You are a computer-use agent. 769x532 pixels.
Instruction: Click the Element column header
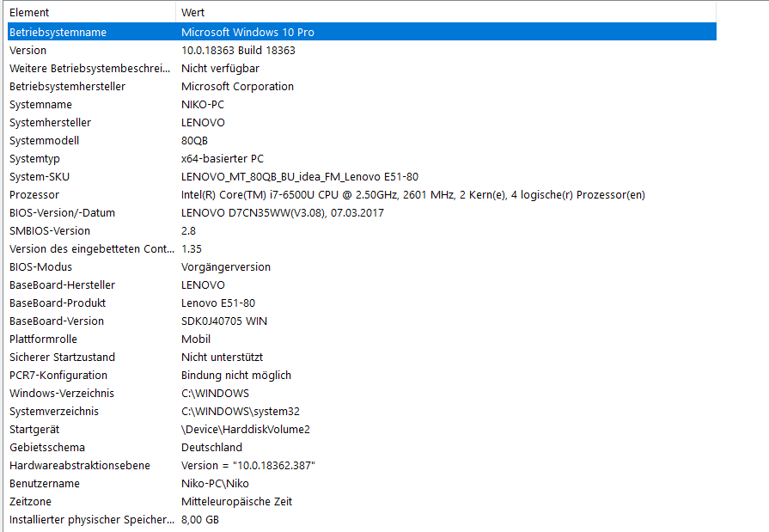pos(91,12)
